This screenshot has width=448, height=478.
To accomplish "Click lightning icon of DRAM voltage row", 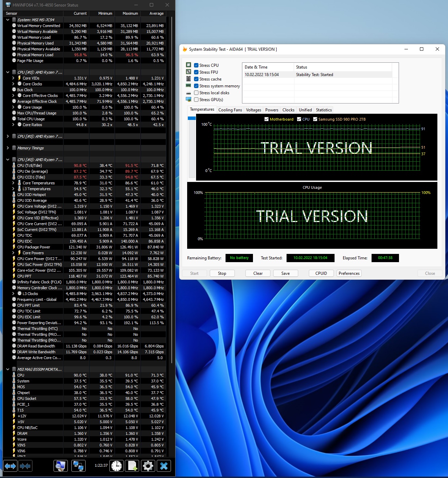I will click(14, 433).
